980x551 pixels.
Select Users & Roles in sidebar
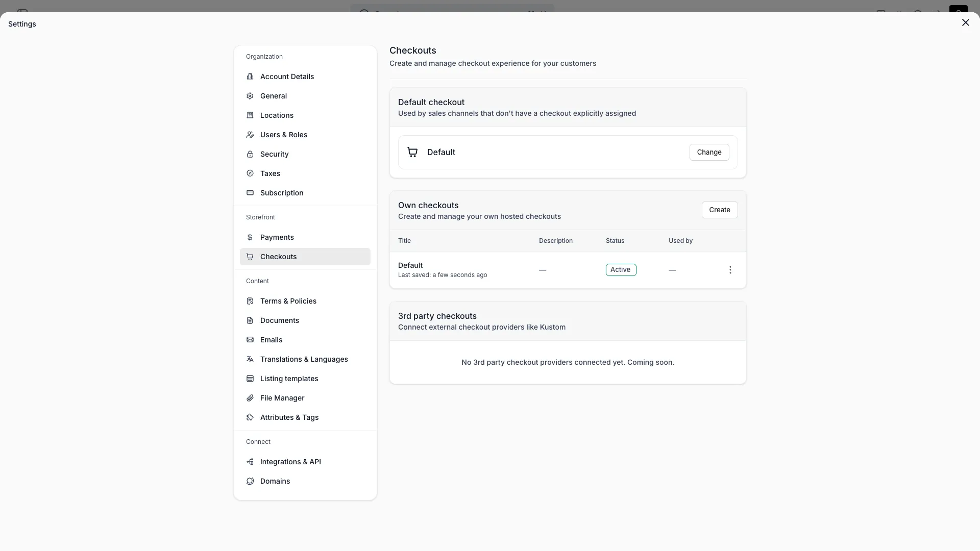[305, 135]
